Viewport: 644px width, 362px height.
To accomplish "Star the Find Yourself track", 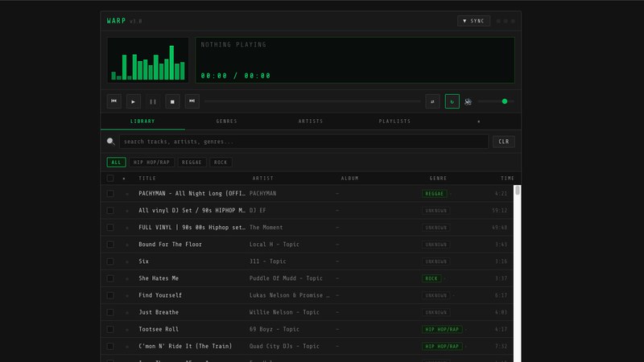I will coord(127,295).
